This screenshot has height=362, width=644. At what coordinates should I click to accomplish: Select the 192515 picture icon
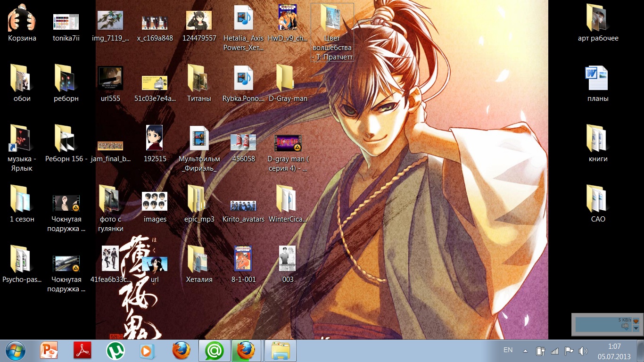pyautogui.click(x=155, y=144)
